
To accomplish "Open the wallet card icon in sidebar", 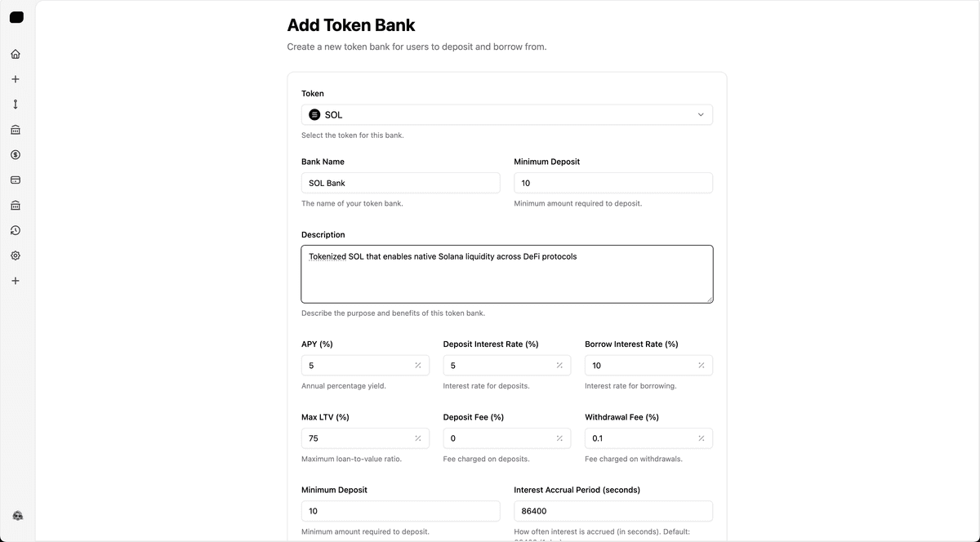I will [x=16, y=180].
